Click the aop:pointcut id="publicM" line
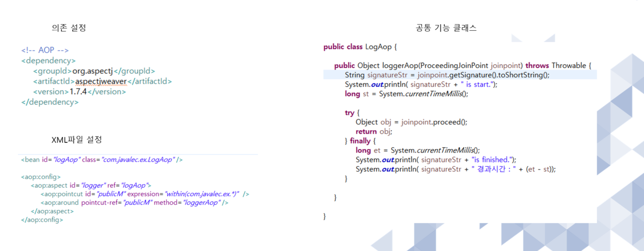This screenshot has width=644, height=251. pyautogui.click(x=145, y=194)
